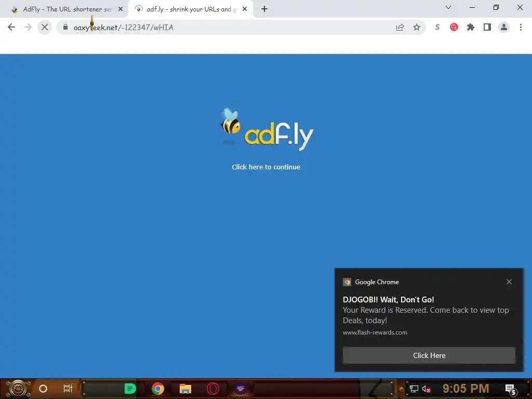The image size is (532, 399).
Task: Open the Extensions puzzle piece menu
Action: pyautogui.click(x=471, y=27)
